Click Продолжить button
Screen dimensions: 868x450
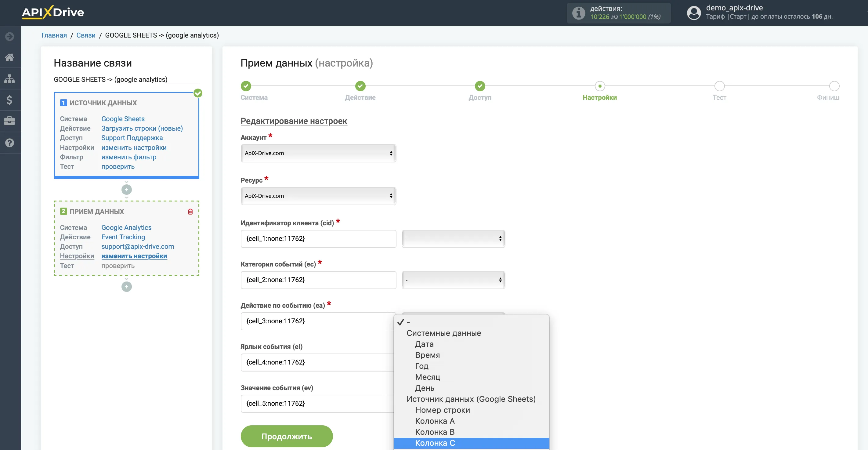[287, 436]
